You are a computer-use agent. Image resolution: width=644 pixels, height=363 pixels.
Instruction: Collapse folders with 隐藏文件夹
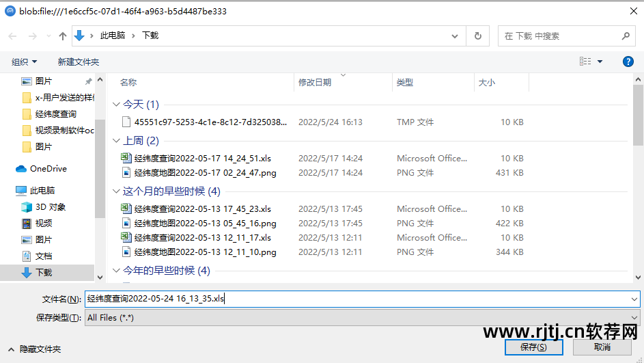click(35, 349)
